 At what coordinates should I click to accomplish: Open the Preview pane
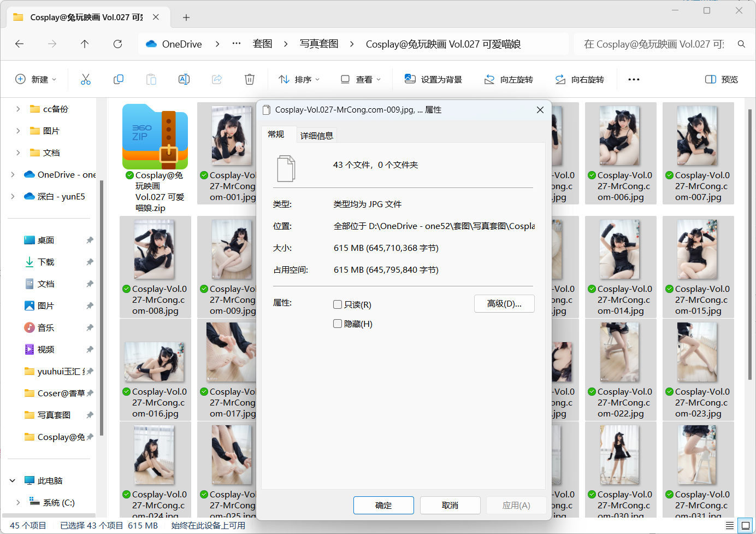coord(721,79)
